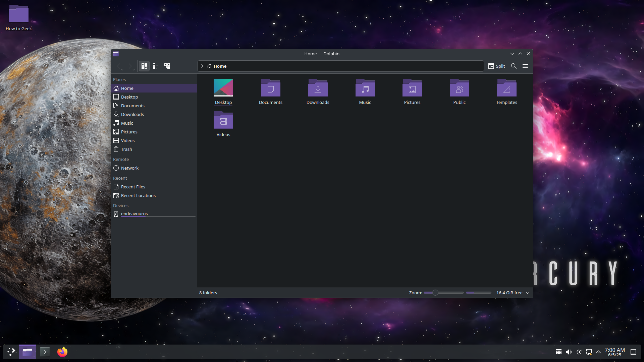644x362 pixels.
Task: Open the volume control in system tray
Action: pos(569,352)
